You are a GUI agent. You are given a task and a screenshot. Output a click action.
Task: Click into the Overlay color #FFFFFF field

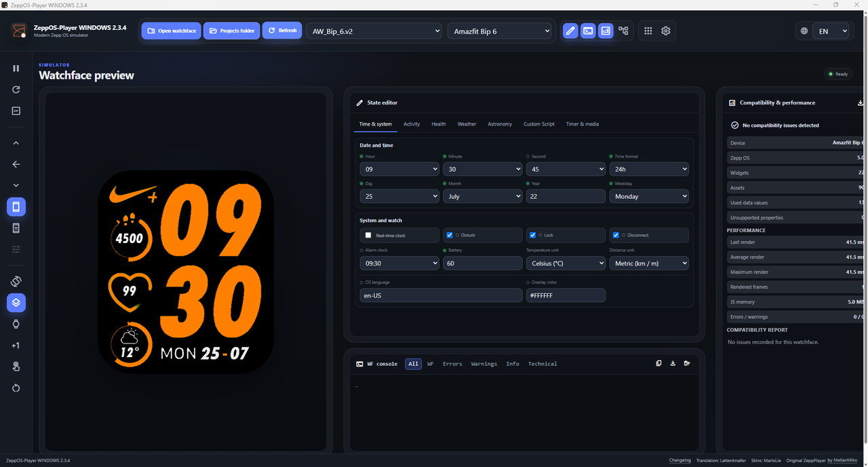point(566,295)
